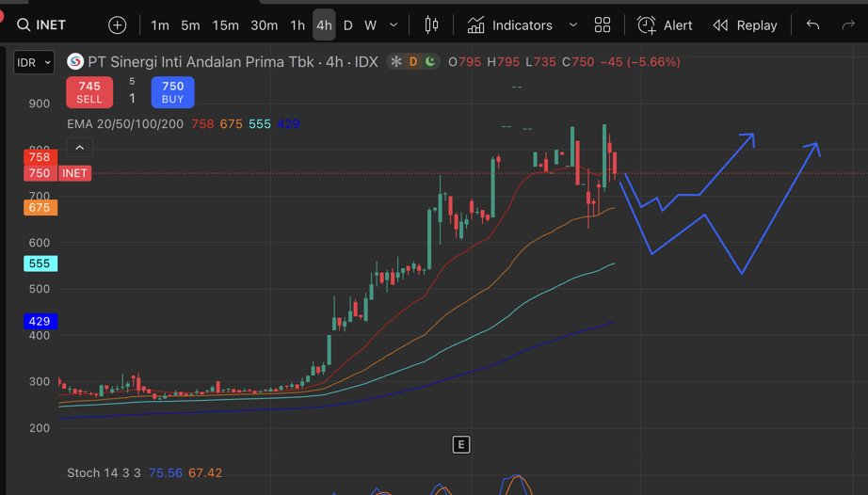
Task: Open the INET symbol search
Action: click(x=41, y=24)
